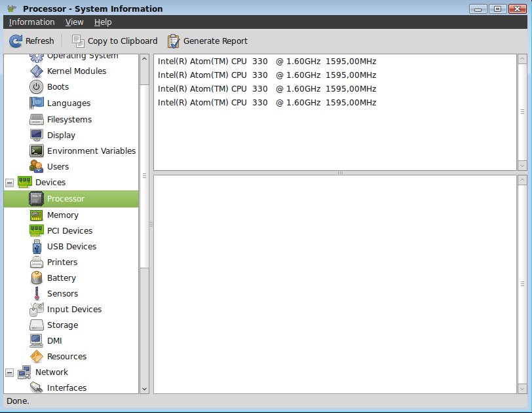The height and width of the screenshot is (413, 532).
Task: Open the Information menu
Action: (32, 22)
